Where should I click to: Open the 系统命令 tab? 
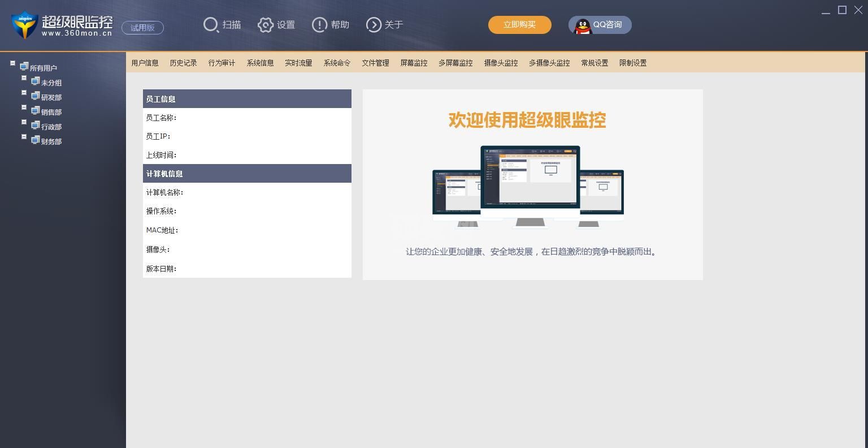(x=337, y=63)
